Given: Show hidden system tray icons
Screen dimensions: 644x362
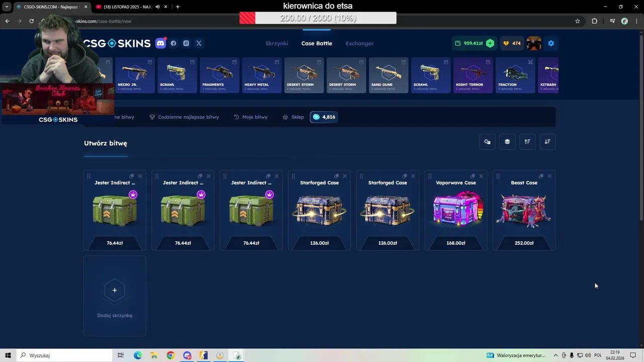Looking at the screenshot, I should tap(555, 355).
